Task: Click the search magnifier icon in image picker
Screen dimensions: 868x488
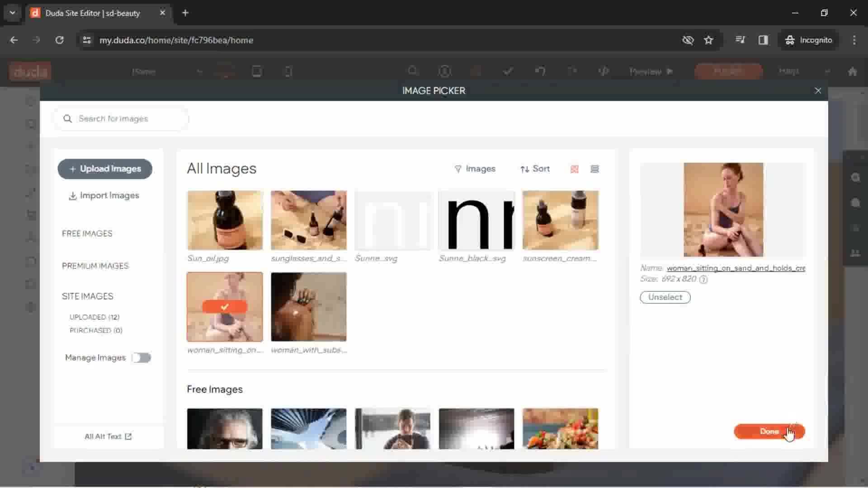Action: [x=68, y=119]
